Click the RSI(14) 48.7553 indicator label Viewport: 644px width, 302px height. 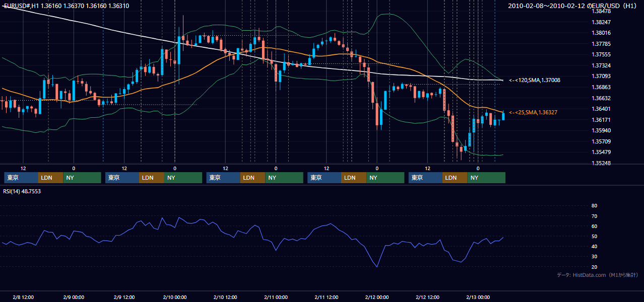click(22, 191)
